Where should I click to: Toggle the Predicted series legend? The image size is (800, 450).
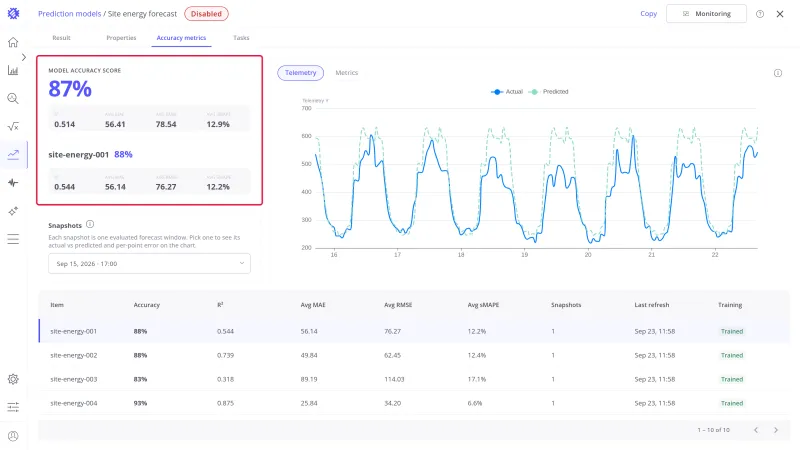pyautogui.click(x=549, y=92)
